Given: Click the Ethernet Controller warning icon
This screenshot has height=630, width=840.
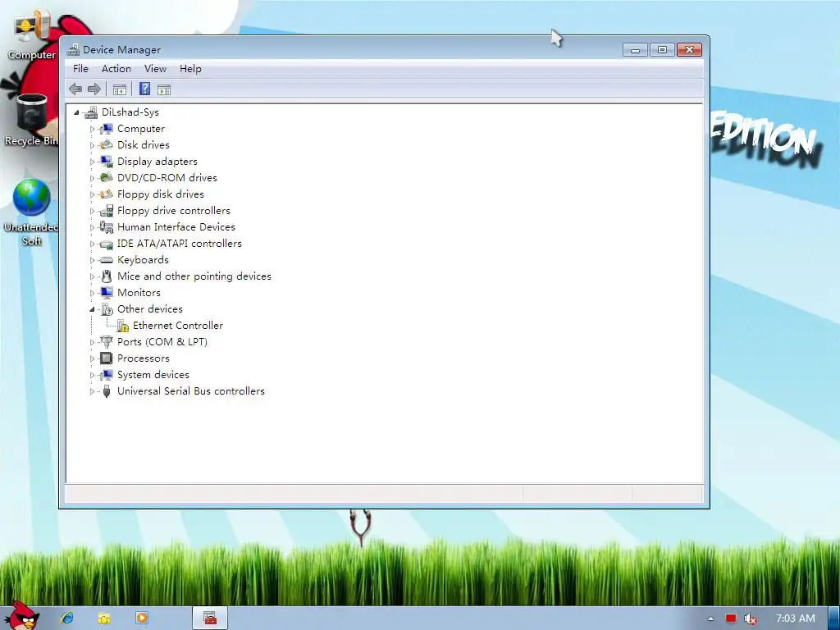Looking at the screenshot, I should click(123, 326).
